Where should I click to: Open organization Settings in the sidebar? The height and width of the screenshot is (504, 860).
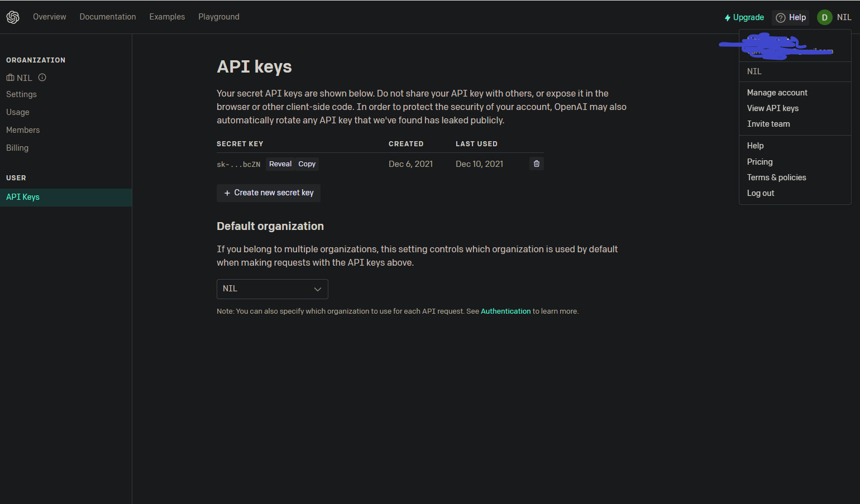[21, 94]
